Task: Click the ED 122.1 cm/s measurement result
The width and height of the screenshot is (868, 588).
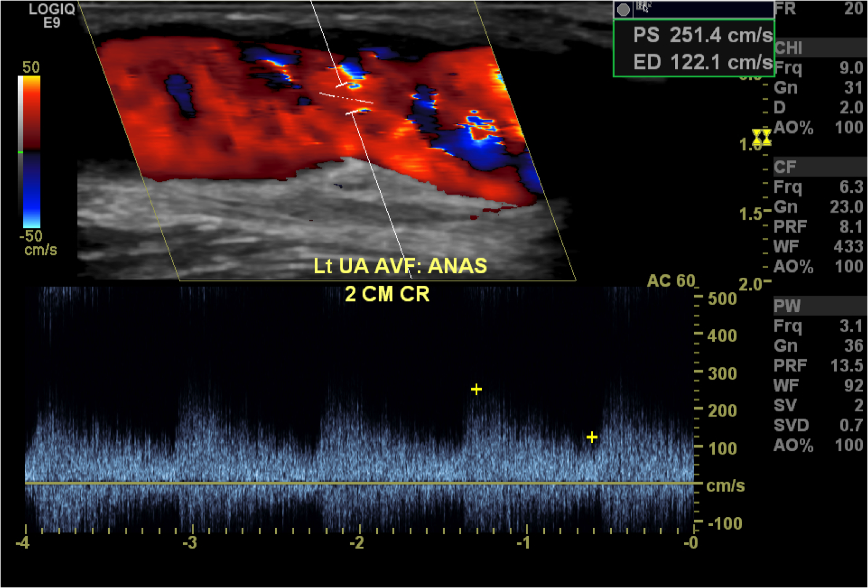Action: (x=702, y=62)
